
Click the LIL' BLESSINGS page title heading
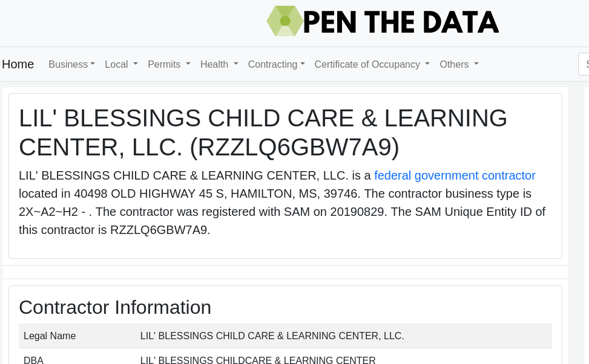pyautogui.click(x=263, y=132)
